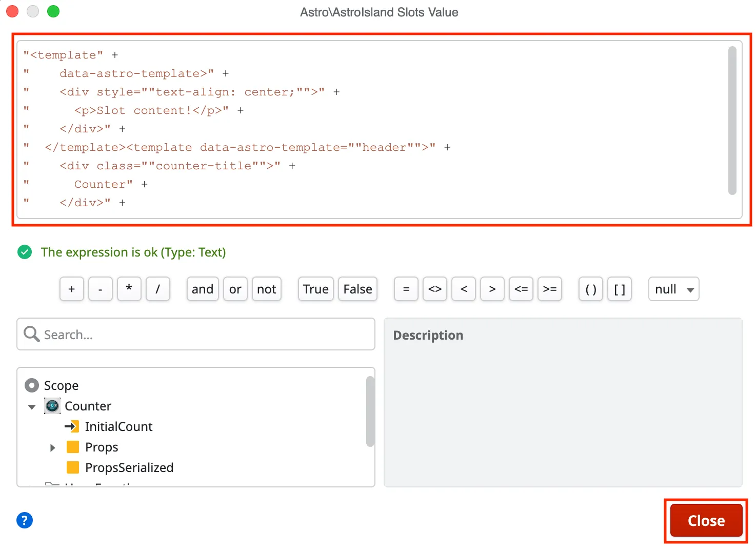The height and width of the screenshot is (550, 756).
Task: Select the InitialCount input parameter icon
Action: coord(72,426)
